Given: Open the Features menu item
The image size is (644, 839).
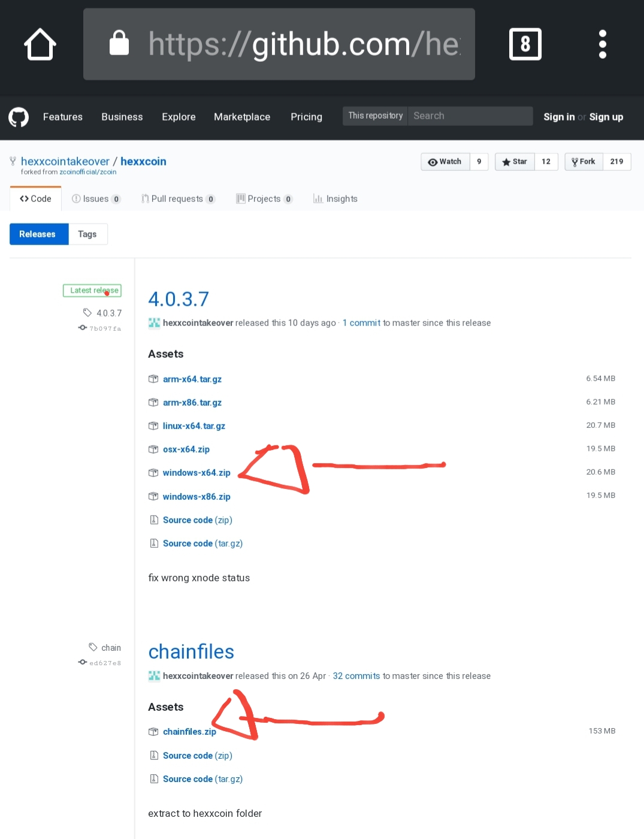Looking at the screenshot, I should [x=63, y=117].
